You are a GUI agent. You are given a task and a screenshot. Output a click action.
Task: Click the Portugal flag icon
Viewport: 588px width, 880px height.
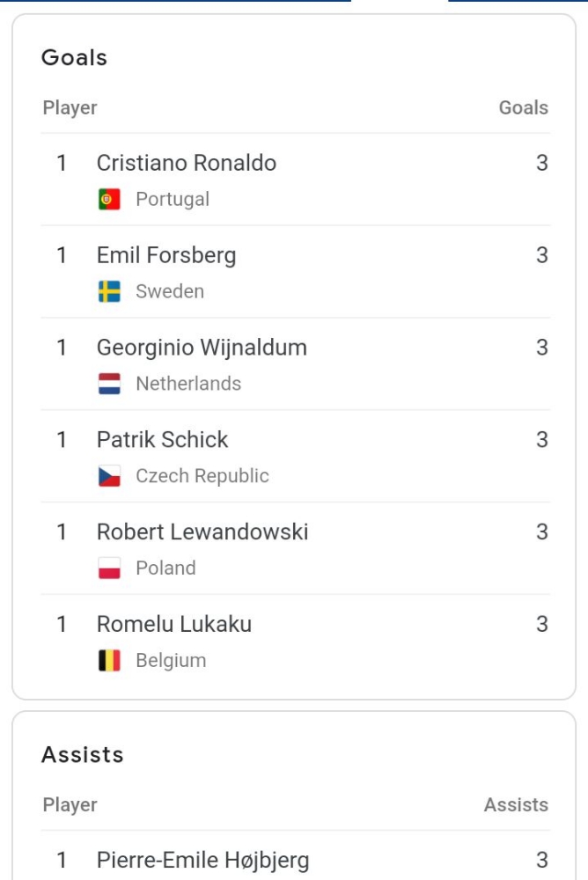(x=109, y=200)
